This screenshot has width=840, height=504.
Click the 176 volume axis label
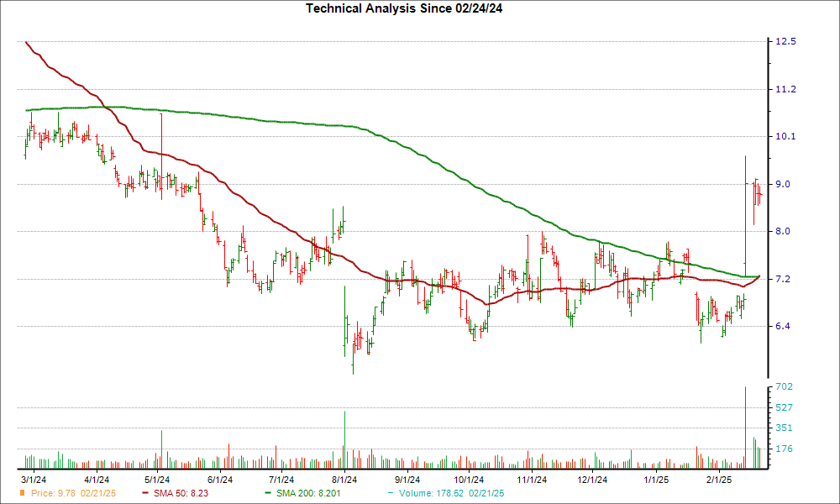(785, 449)
